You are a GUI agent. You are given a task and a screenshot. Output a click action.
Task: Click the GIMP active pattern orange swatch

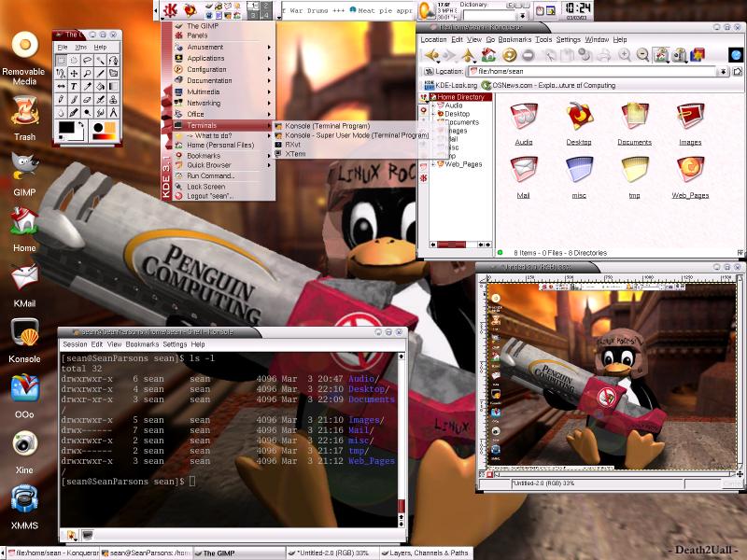[x=110, y=128]
